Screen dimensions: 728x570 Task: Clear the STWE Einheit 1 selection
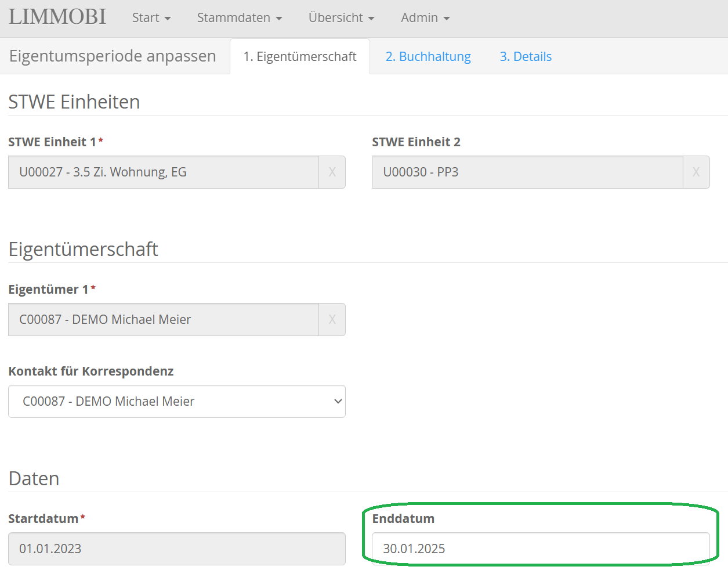pyautogui.click(x=332, y=172)
